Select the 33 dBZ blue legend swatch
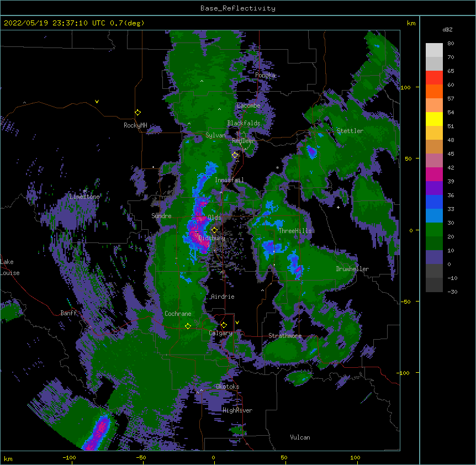The width and height of the screenshot is (476, 465). [434, 215]
